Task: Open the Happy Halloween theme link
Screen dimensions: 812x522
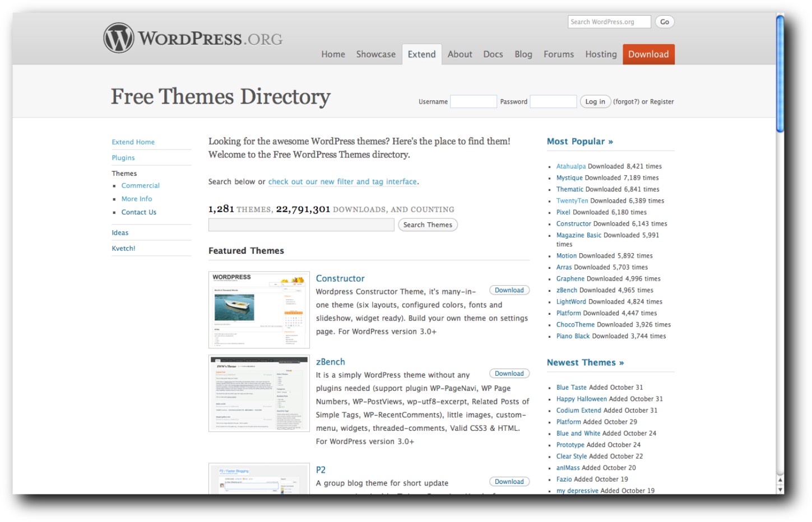Action: 582,399
